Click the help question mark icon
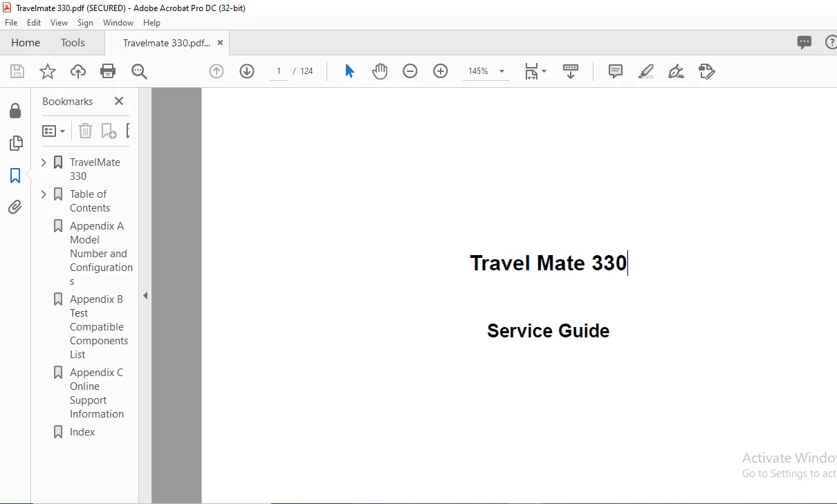 coord(831,43)
